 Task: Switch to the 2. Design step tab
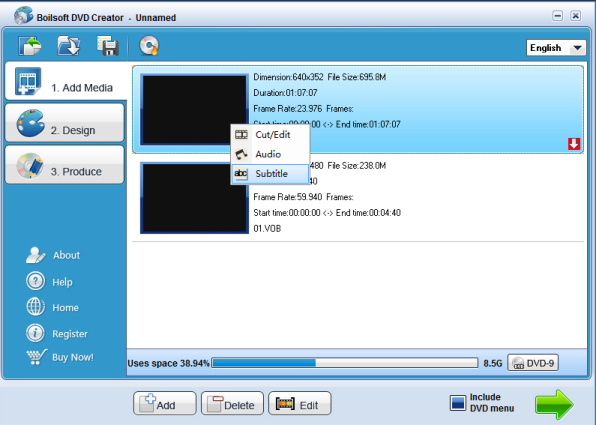point(65,123)
